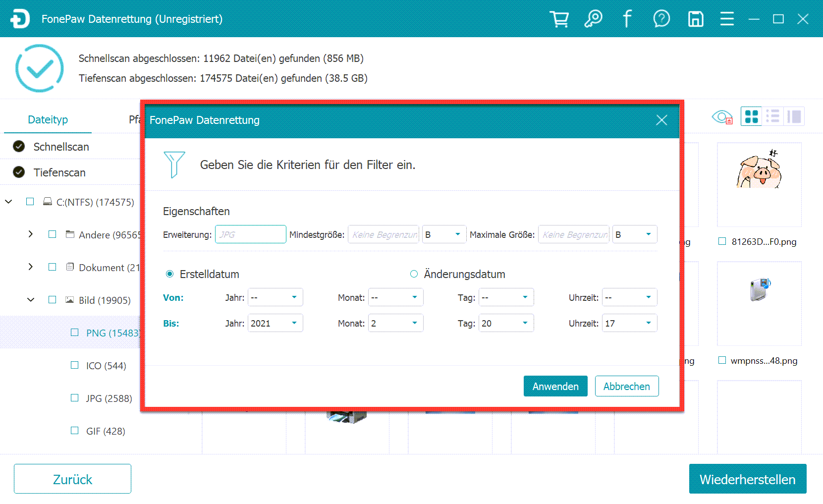Click the FonePaw logo icon
Screen dimensions: 823x504
click(x=20, y=19)
